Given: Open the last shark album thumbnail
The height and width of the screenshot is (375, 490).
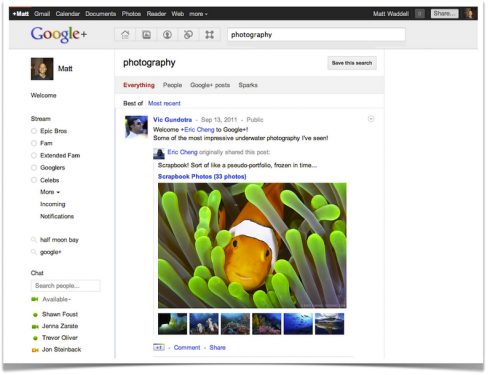Looking at the screenshot, I should click(329, 323).
